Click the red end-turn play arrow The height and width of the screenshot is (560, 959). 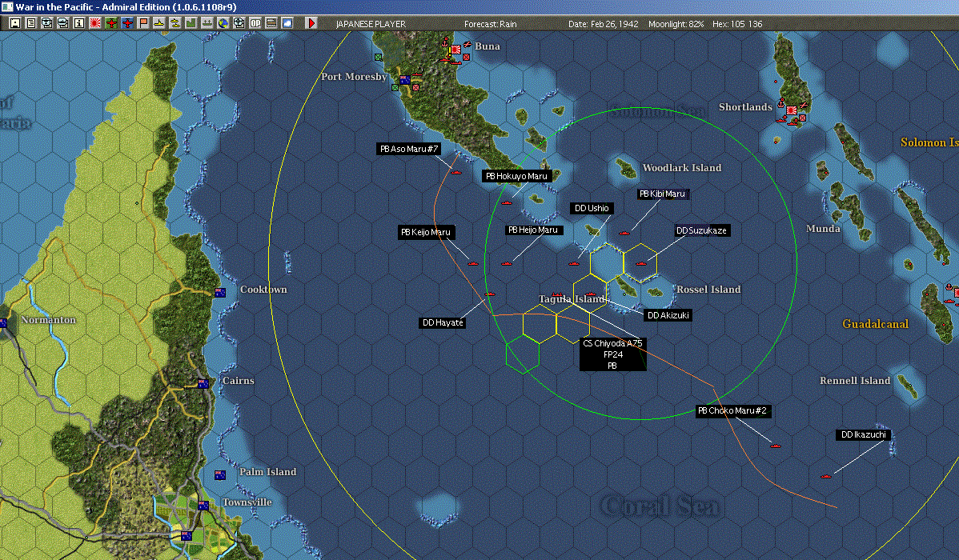(311, 23)
